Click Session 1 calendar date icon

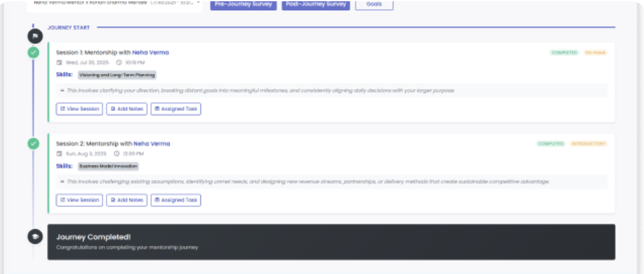tap(59, 62)
